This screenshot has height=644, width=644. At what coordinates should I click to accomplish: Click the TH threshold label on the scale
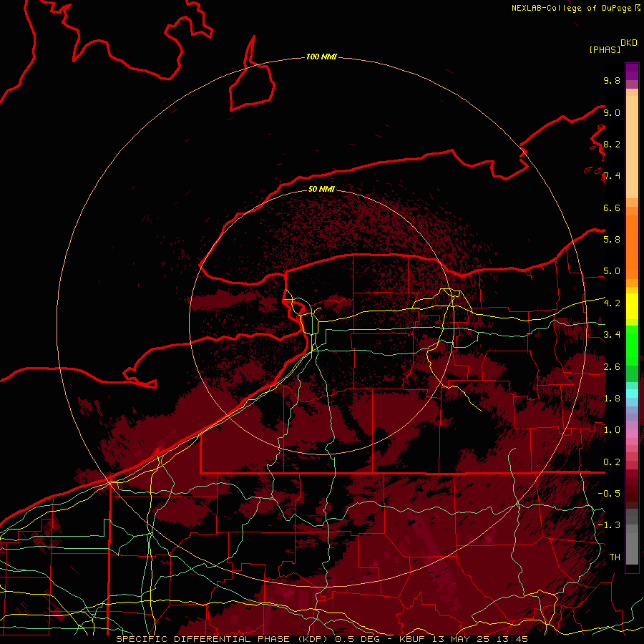pyautogui.click(x=615, y=557)
